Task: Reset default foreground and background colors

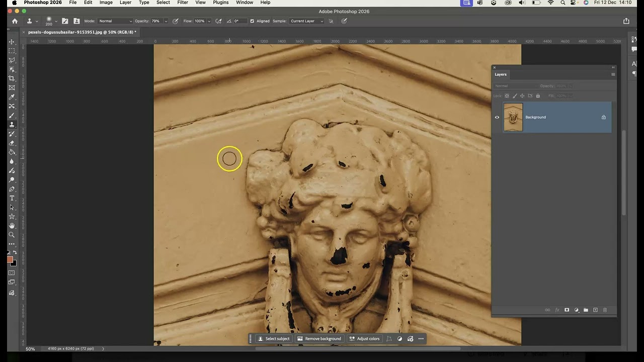Action: pos(9,252)
